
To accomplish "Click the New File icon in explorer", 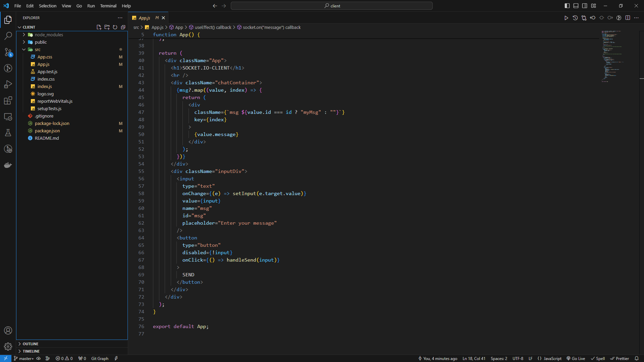I will 99,27.
